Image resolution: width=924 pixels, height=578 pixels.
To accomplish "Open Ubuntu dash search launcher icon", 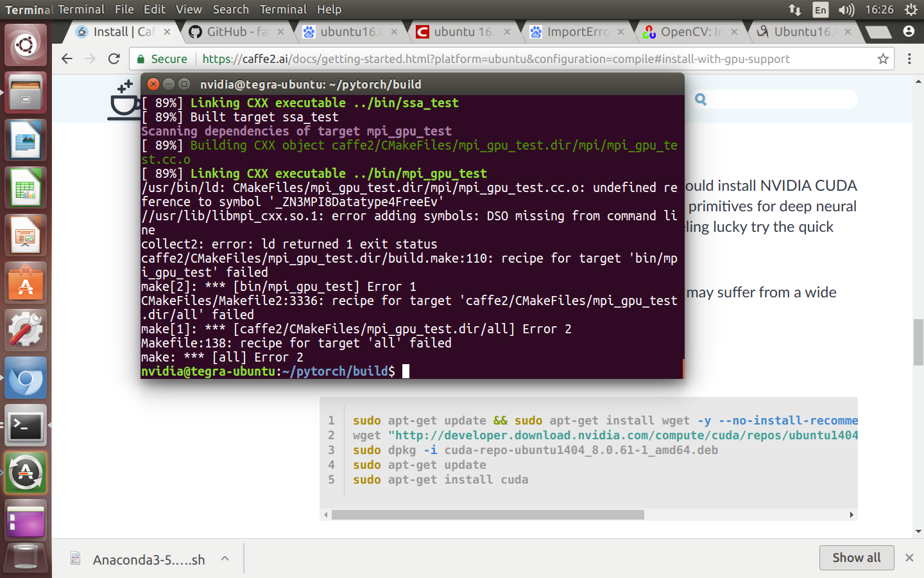I will (26, 45).
